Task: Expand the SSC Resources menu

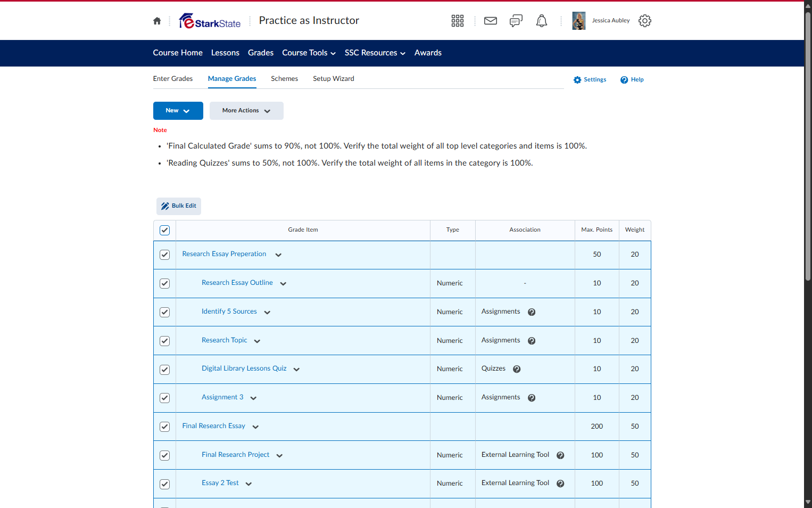Action: 375,53
